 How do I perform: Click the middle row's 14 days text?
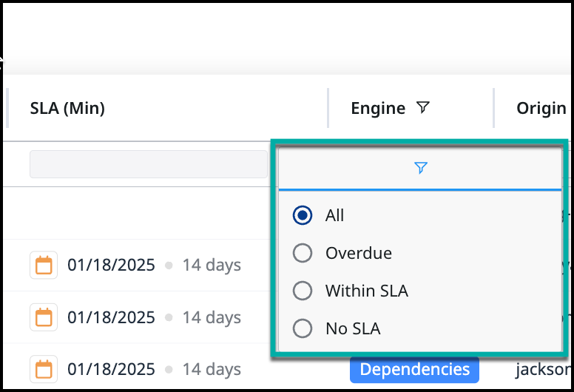click(212, 317)
